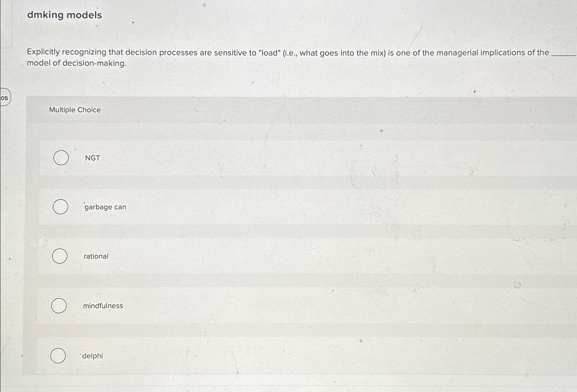Click the Multiple Choice label

click(x=75, y=110)
